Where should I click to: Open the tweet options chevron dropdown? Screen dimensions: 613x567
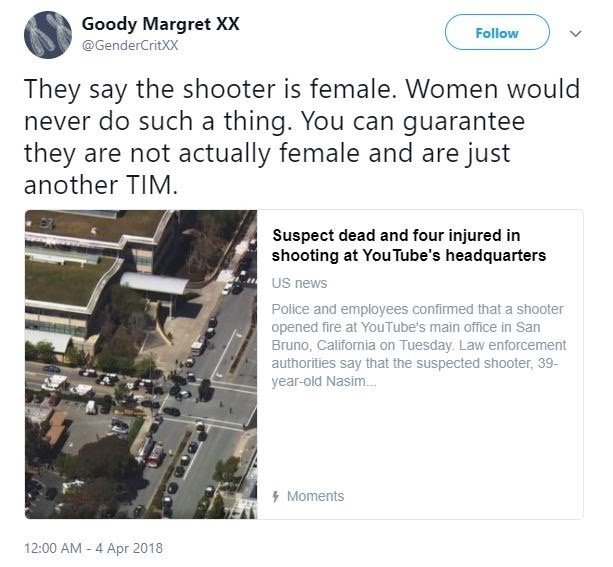[x=575, y=34]
